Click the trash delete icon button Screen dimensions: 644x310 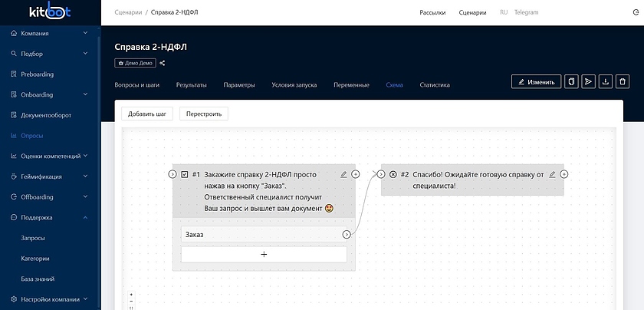tap(623, 81)
